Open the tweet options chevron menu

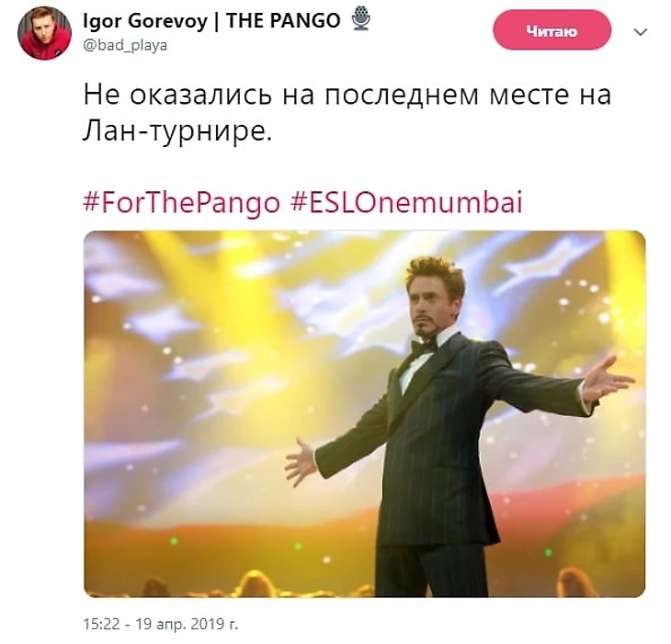pos(640,32)
